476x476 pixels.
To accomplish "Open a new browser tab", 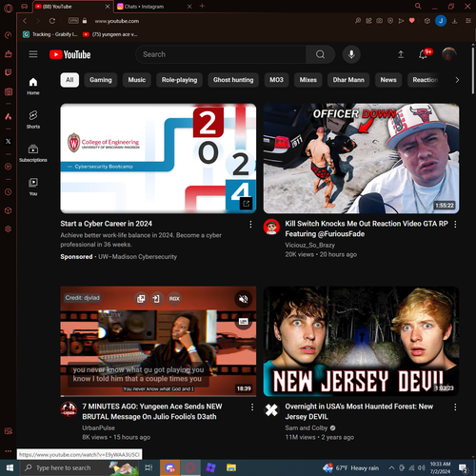I will coord(202,6).
